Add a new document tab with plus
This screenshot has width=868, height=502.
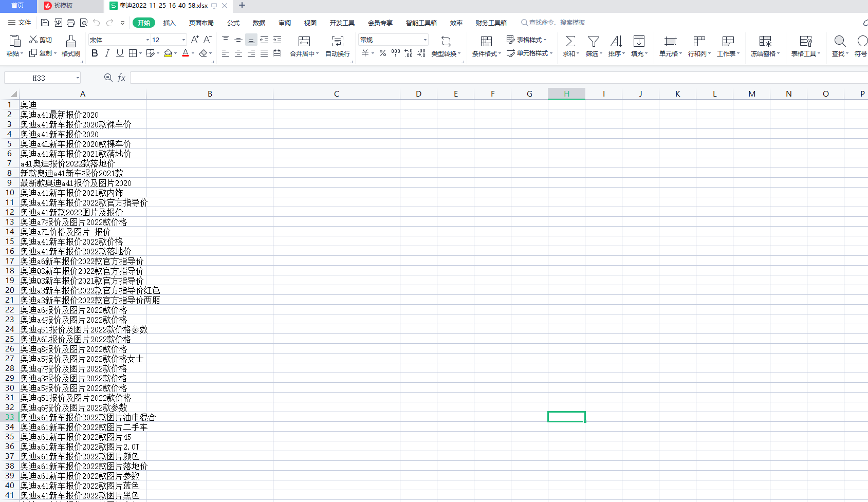click(x=242, y=6)
